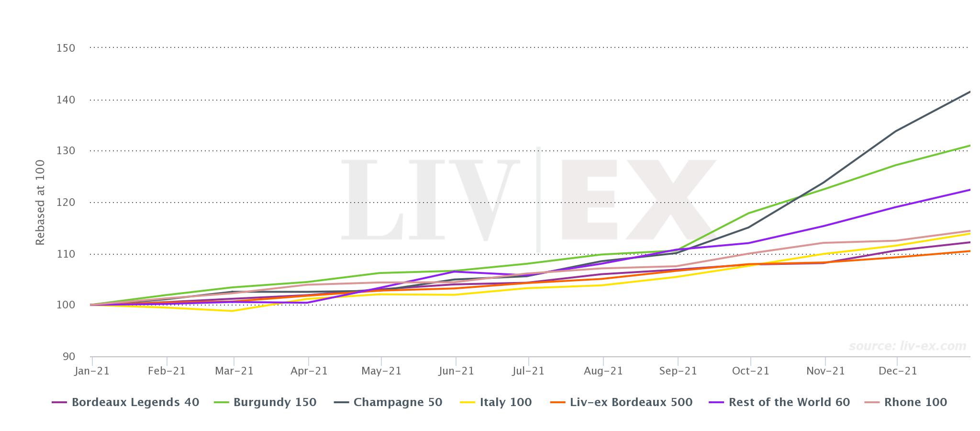Image resolution: width=980 pixels, height=431 pixels.
Task: Click the 150 y-axis value label
Action: pyautogui.click(x=66, y=48)
